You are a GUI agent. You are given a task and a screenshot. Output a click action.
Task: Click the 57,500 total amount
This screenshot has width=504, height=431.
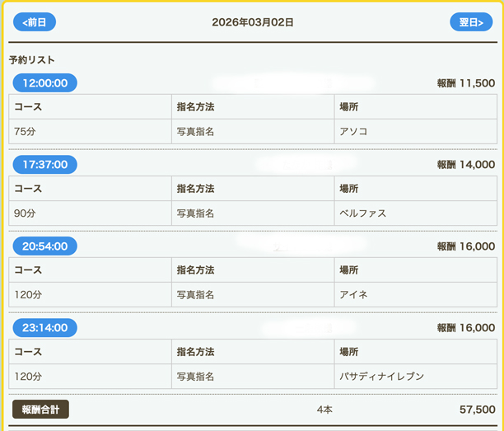477,410
